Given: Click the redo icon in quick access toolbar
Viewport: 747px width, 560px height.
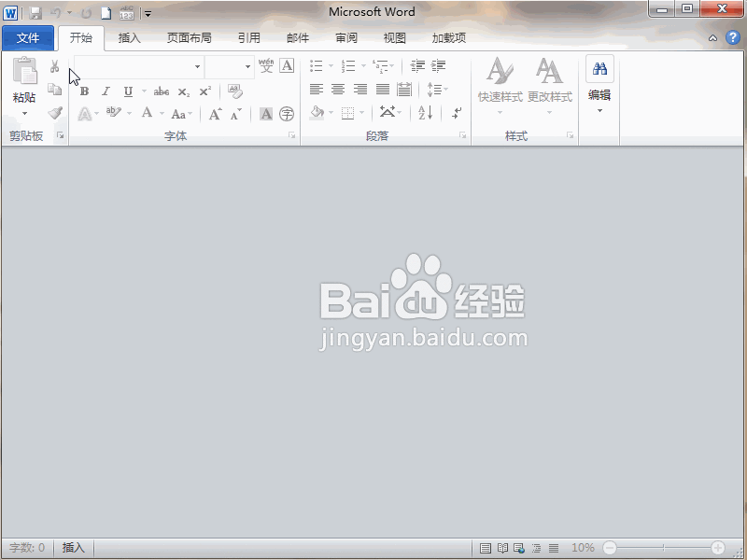Looking at the screenshot, I should click(x=86, y=13).
